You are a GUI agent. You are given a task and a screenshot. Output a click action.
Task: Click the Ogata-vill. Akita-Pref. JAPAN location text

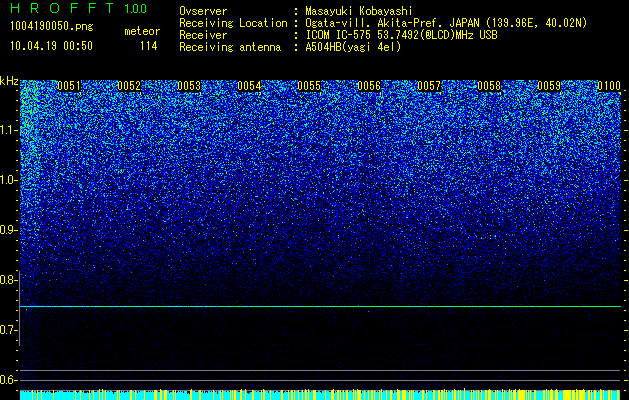pyautogui.click(x=446, y=23)
